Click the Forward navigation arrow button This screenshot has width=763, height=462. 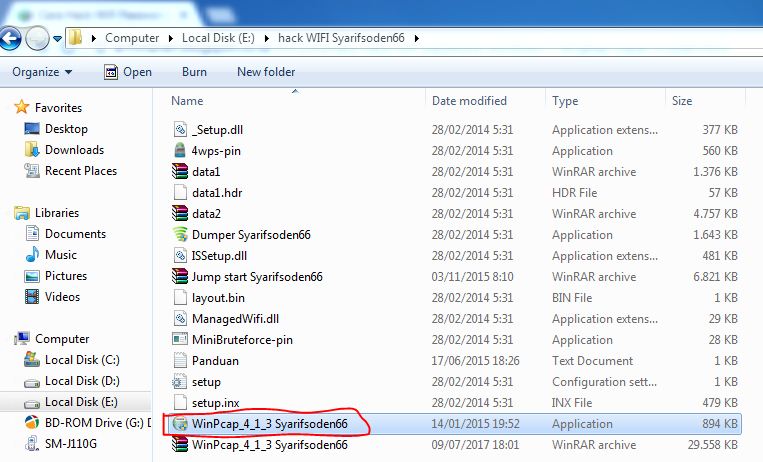coord(37,38)
